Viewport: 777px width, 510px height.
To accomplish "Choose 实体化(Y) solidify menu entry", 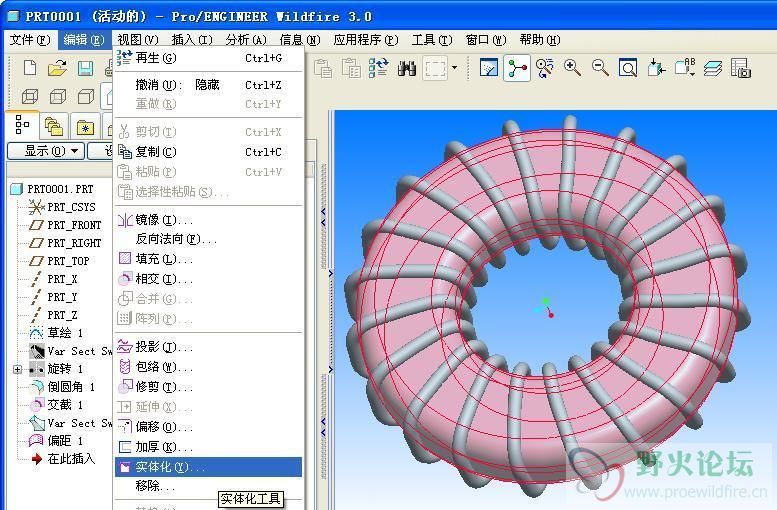I will pyautogui.click(x=208, y=467).
